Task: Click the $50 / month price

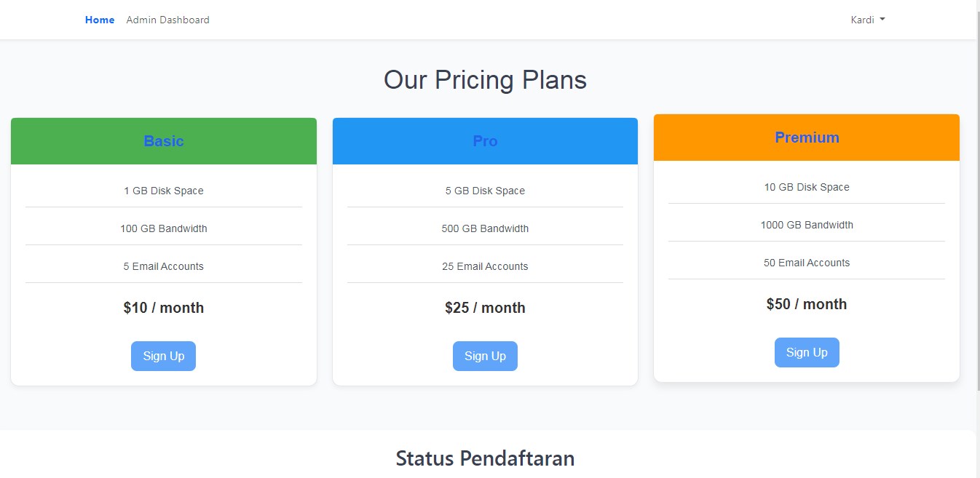Action: [x=807, y=304]
